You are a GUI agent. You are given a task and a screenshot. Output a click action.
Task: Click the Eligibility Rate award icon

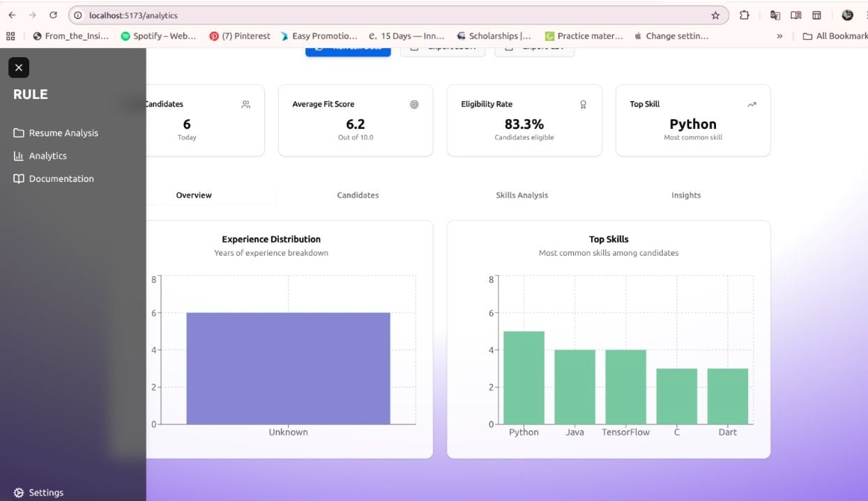(583, 105)
